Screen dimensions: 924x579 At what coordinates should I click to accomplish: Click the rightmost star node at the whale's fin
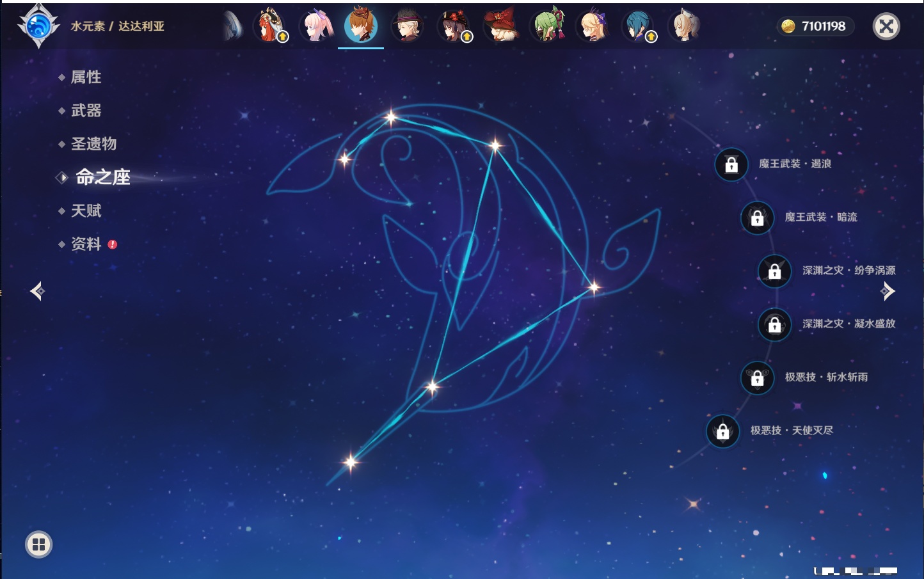(x=594, y=287)
